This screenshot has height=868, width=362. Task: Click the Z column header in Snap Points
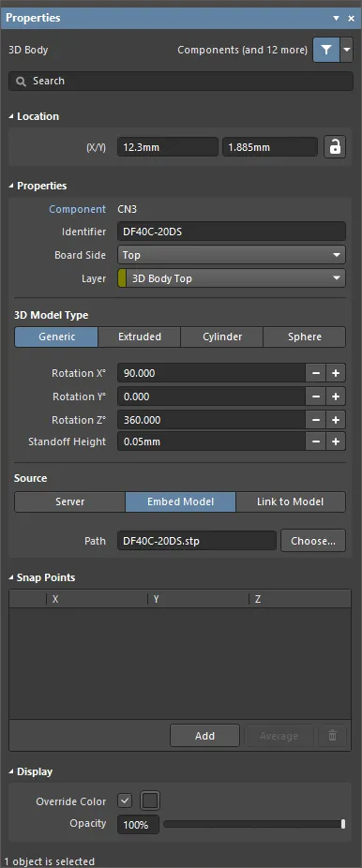click(x=300, y=599)
